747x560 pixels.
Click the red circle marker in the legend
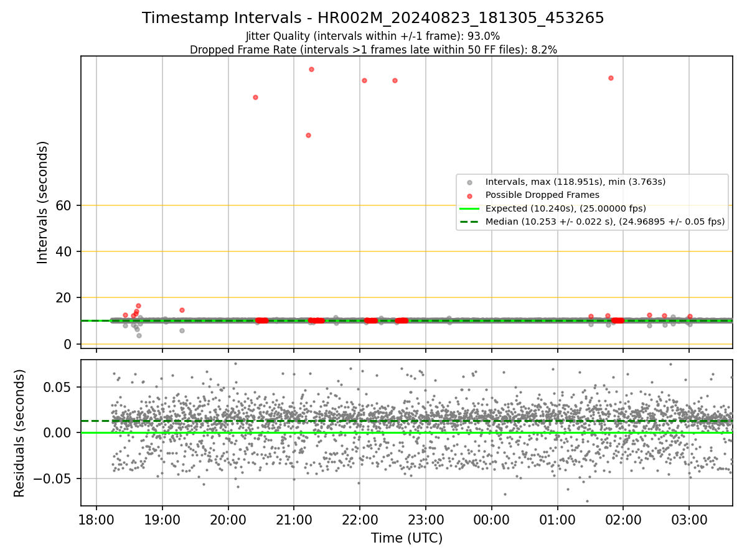click(x=470, y=195)
